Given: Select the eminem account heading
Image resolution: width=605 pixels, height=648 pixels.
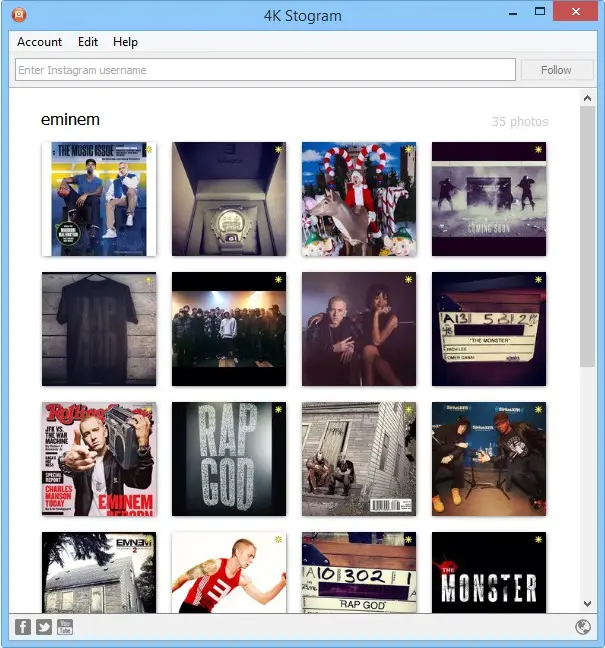Looking at the screenshot, I should point(70,119).
